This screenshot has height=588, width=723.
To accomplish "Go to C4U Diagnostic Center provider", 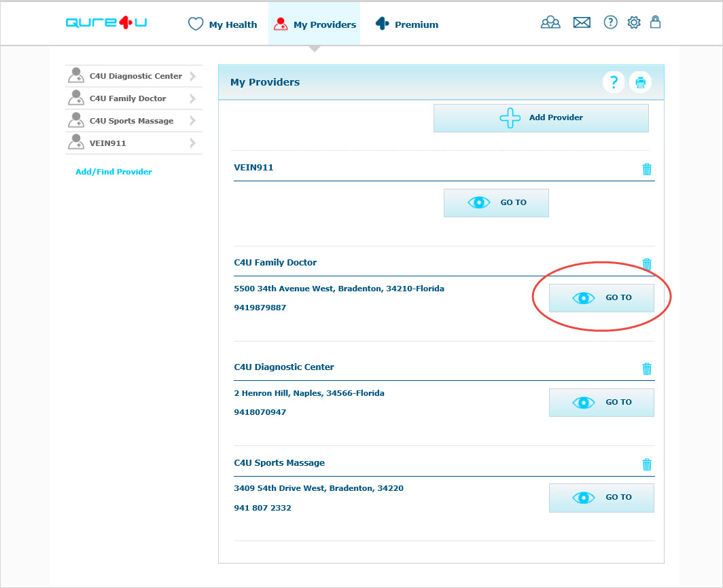I will [x=601, y=402].
